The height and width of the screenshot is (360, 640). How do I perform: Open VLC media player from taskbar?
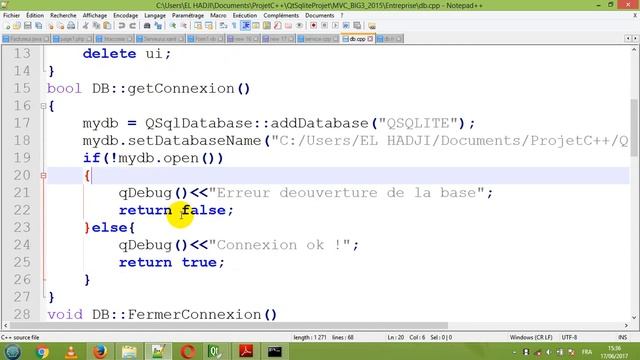click(x=71, y=351)
